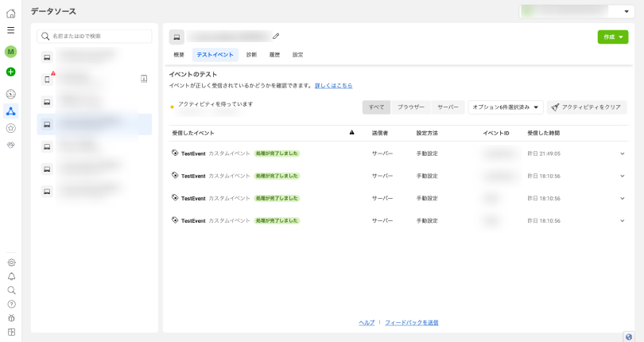This screenshot has width=644, height=342.
Task: Open the 詳しくはこちら link
Action: (x=333, y=86)
